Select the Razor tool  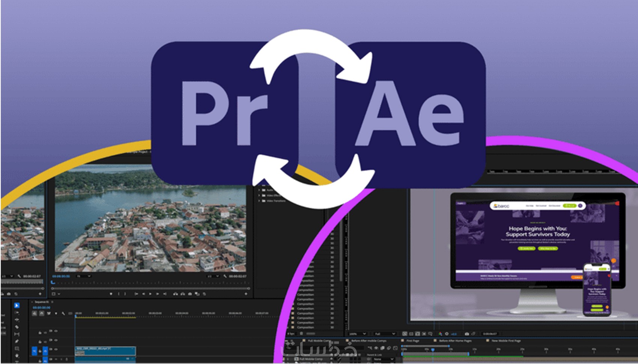tap(17, 327)
